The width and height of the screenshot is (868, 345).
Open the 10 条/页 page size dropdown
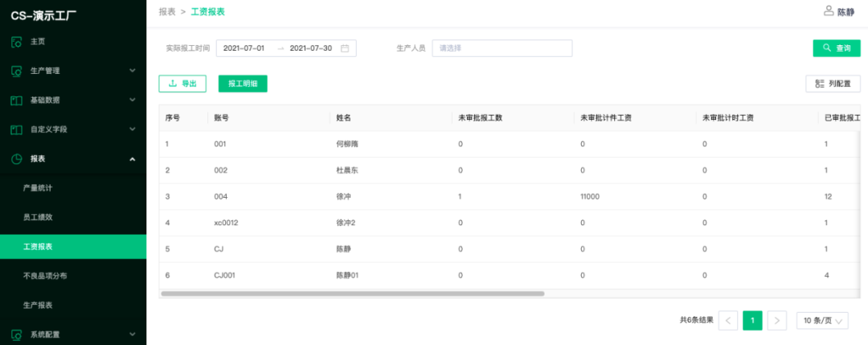pos(821,321)
